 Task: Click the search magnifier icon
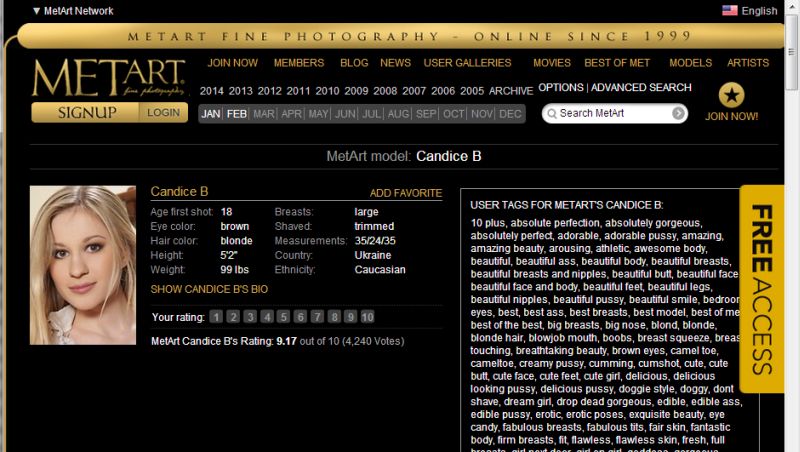(x=552, y=113)
